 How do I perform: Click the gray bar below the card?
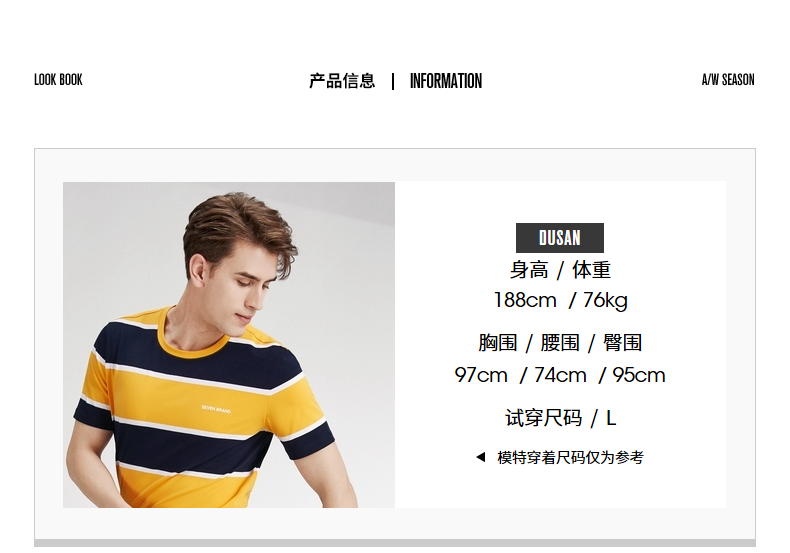pyautogui.click(x=395, y=543)
